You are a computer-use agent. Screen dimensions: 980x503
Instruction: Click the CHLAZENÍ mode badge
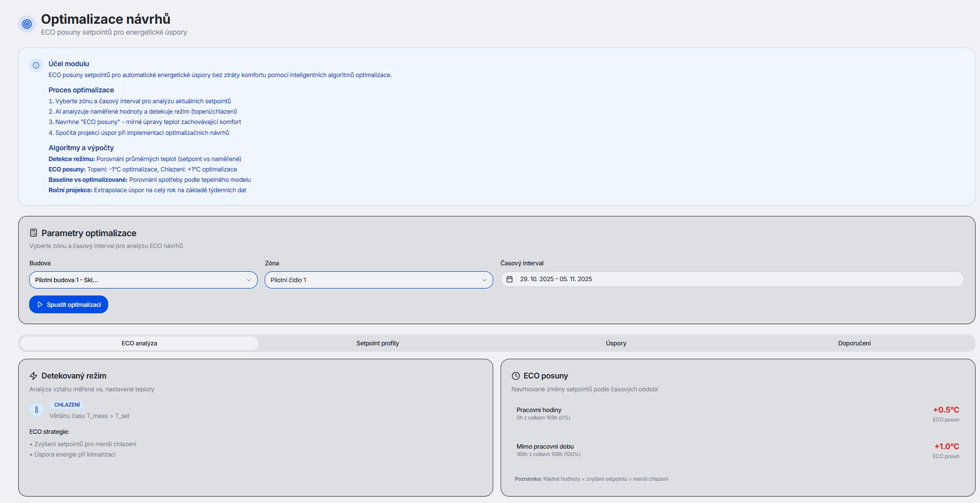[x=67, y=405]
